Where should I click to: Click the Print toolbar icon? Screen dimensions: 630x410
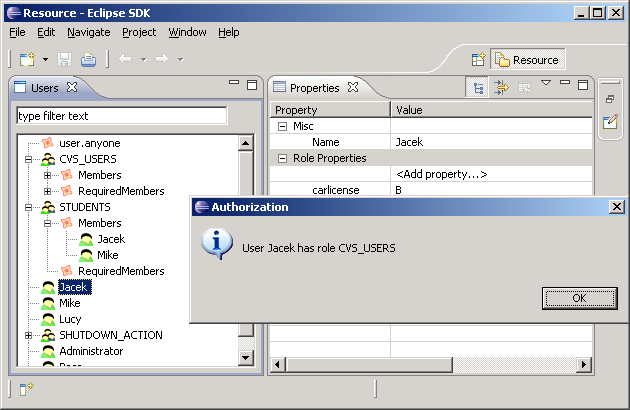pos(88,60)
